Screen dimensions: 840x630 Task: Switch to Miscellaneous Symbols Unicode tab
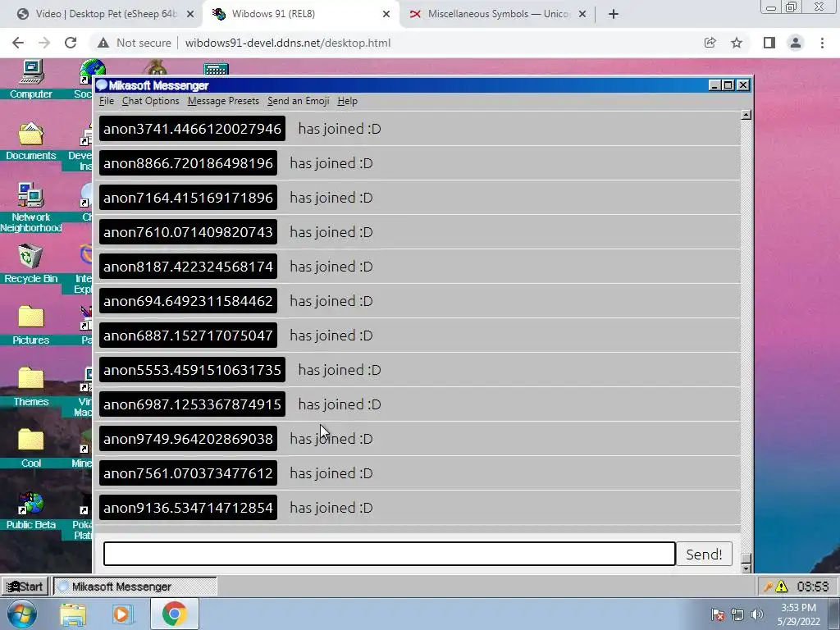point(498,14)
